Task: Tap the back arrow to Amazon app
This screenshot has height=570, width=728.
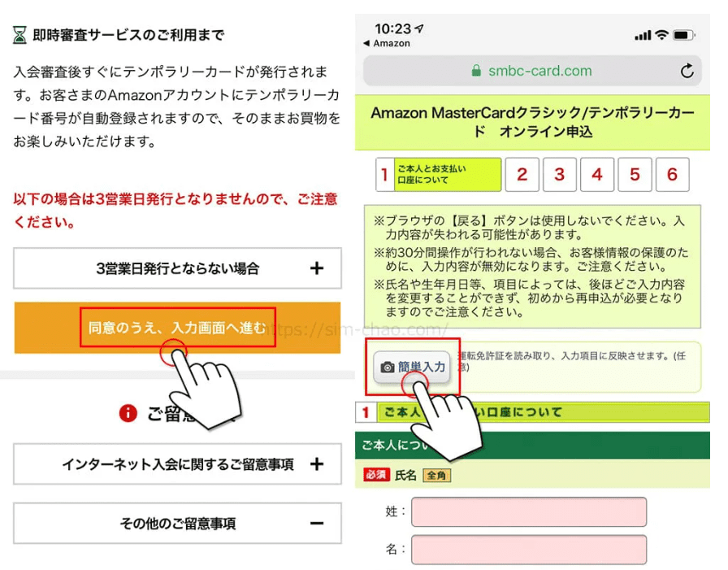Action: [366, 43]
